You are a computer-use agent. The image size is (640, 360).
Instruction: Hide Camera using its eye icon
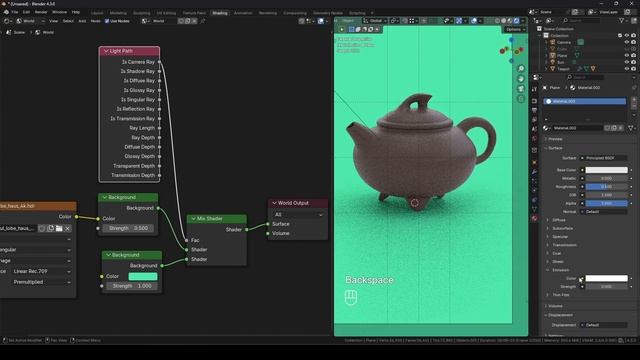tap(627, 42)
